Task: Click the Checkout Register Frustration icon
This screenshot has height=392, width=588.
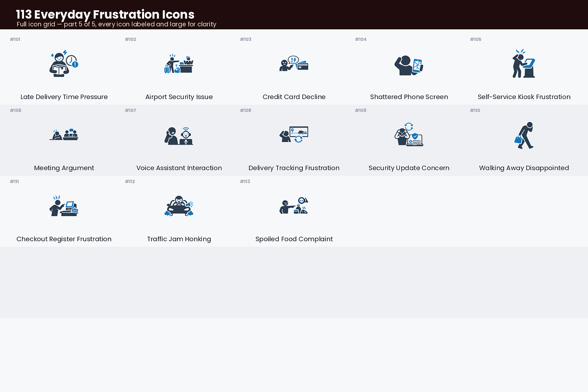Action: point(64,206)
